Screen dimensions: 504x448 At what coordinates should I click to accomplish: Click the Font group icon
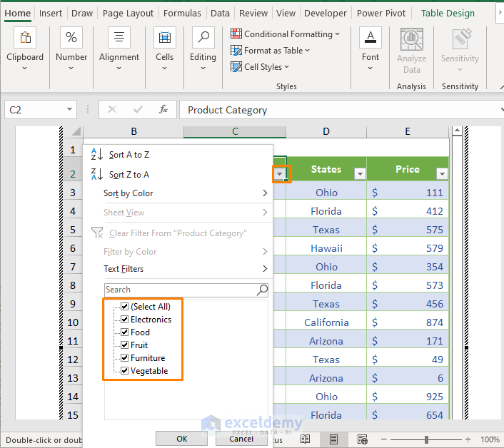pos(371,39)
